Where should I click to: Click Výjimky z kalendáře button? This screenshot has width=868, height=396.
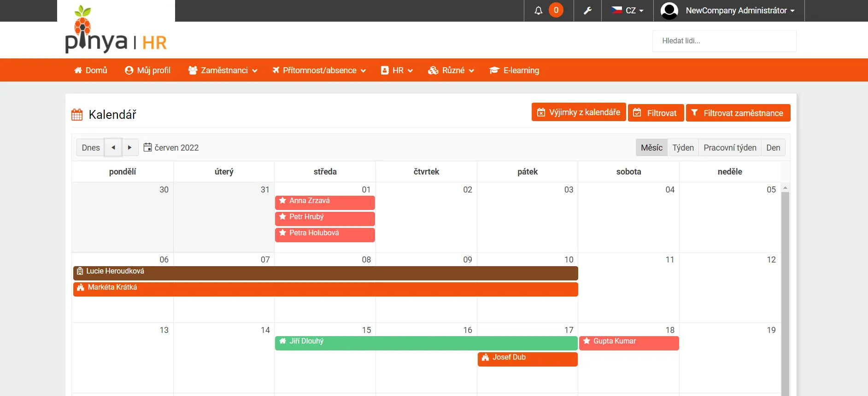click(x=579, y=112)
